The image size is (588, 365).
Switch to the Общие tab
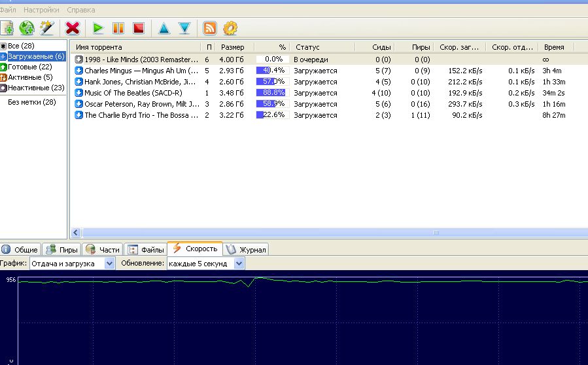[x=20, y=249]
